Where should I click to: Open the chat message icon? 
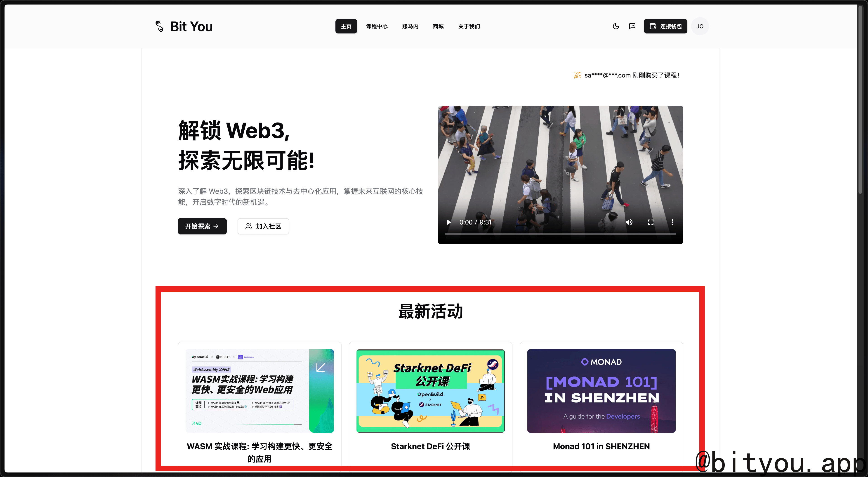pyautogui.click(x=632, y=26)
